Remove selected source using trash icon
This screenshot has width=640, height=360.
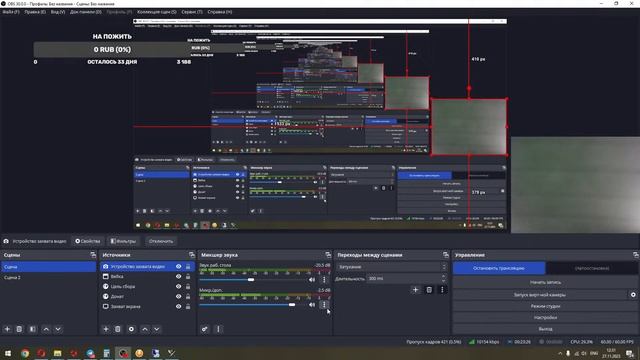click(118, 329)
